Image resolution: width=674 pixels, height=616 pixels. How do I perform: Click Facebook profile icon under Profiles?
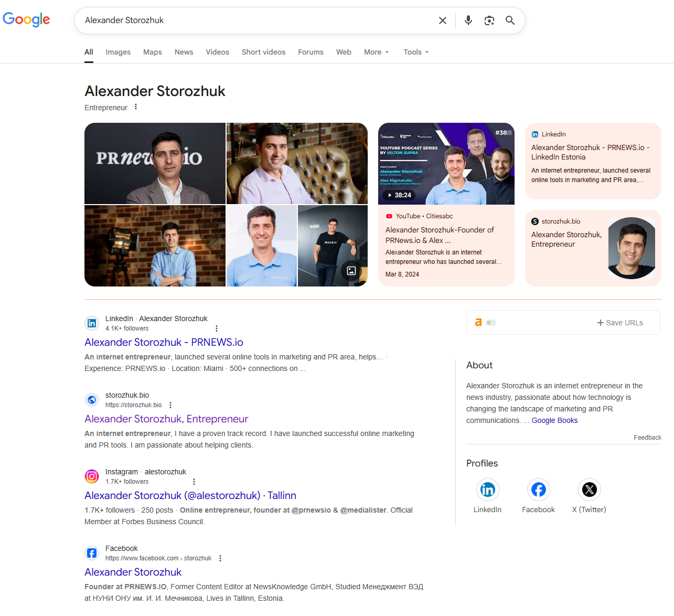click(x=539, y=490)
